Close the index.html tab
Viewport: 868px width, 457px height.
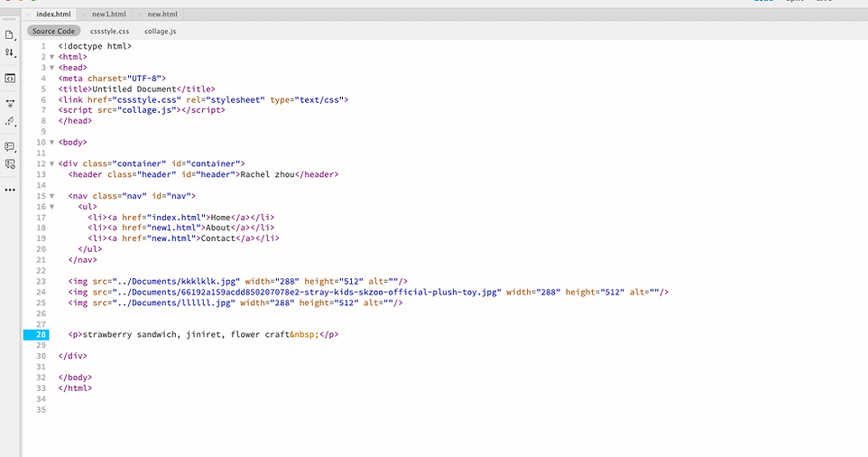coord(28,14)
